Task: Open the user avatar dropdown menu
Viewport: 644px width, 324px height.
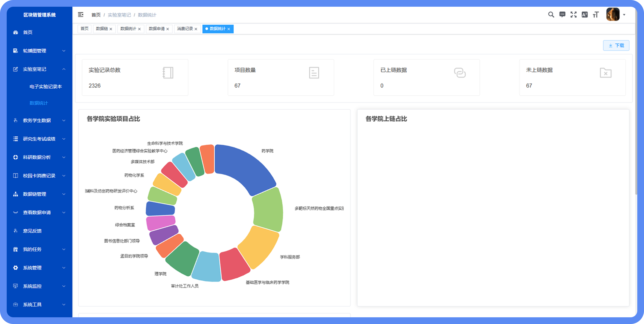Action: (x=615, y=15)
